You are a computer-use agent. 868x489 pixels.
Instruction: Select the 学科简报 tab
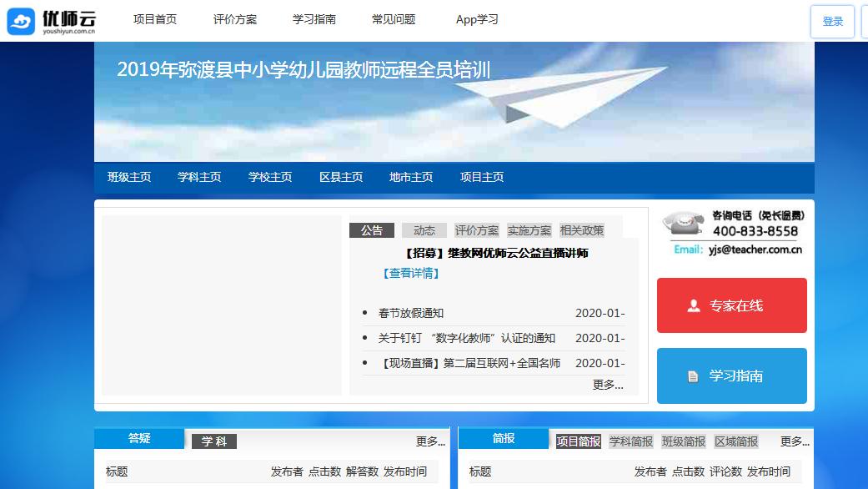tap(631, 441)
